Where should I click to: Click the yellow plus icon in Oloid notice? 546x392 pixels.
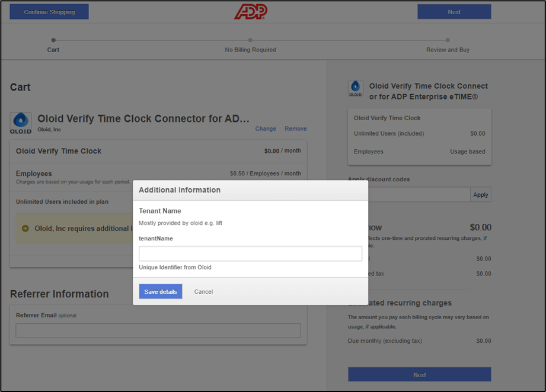pos(25,228)
